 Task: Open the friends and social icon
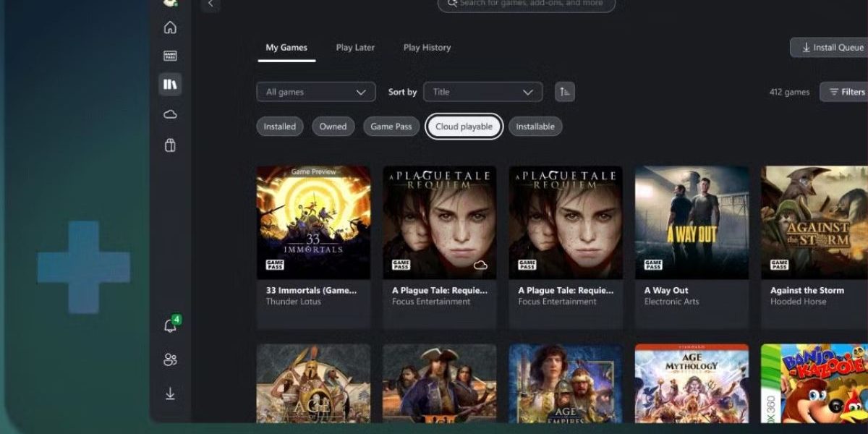tap(170, 359)
